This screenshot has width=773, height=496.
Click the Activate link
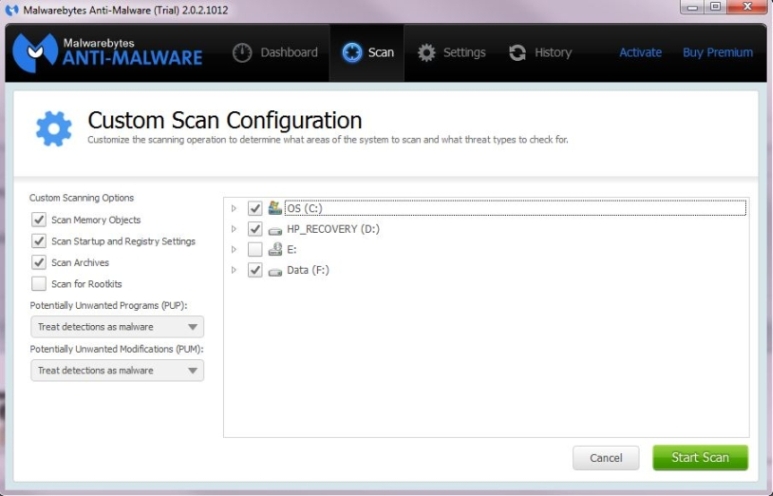(x=640, y=53)
